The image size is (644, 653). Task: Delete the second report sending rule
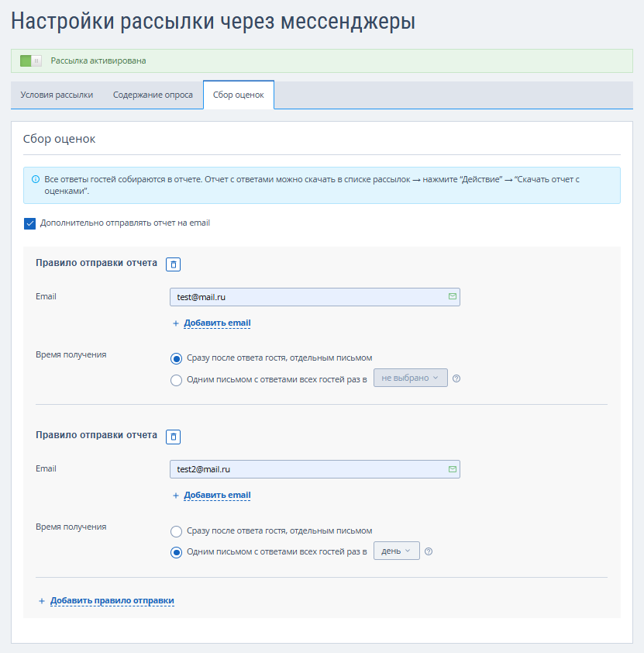173,437
